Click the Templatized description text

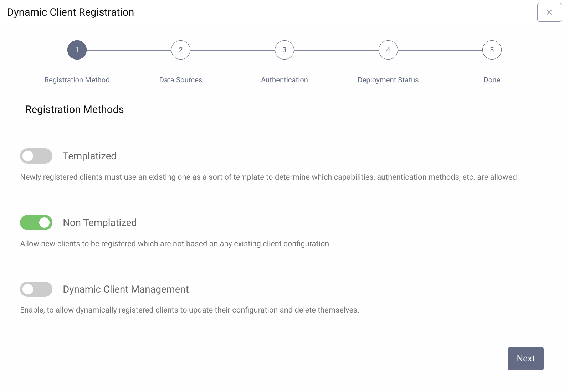tap(268, 177)
